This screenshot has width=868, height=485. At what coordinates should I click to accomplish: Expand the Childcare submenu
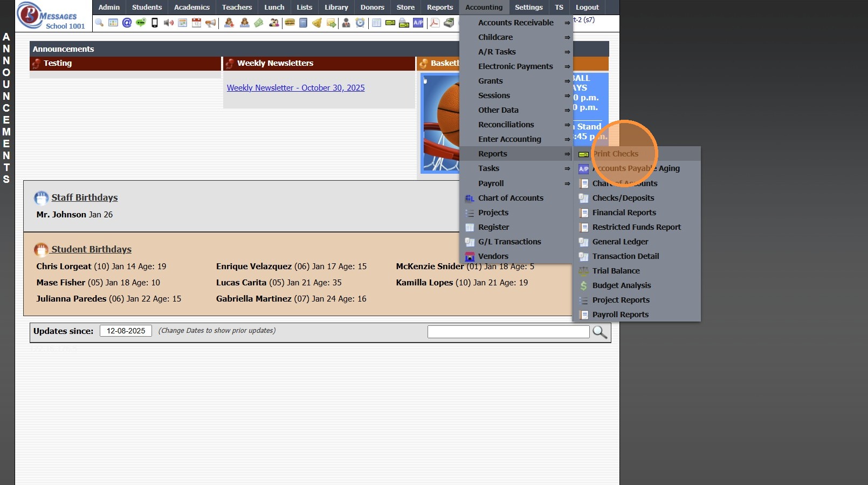516,37
